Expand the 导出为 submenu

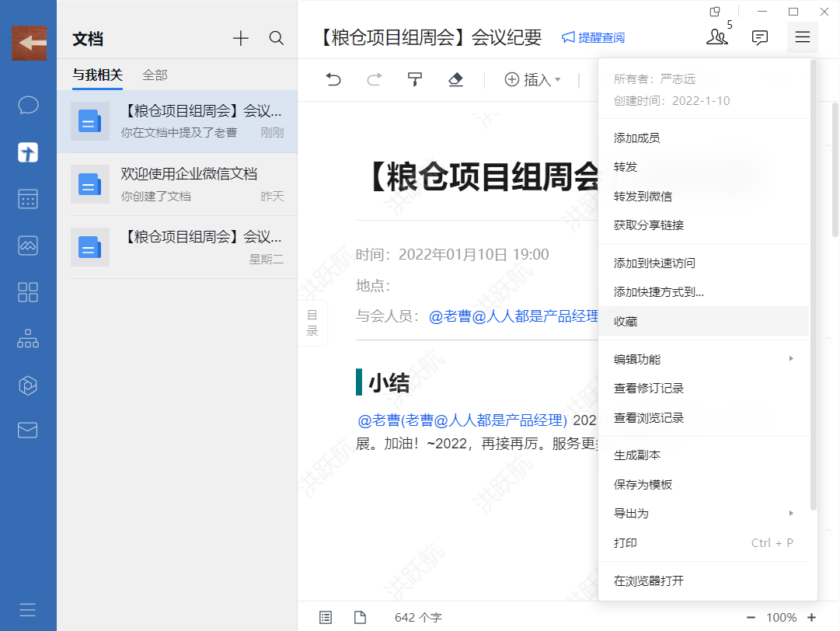703,514
